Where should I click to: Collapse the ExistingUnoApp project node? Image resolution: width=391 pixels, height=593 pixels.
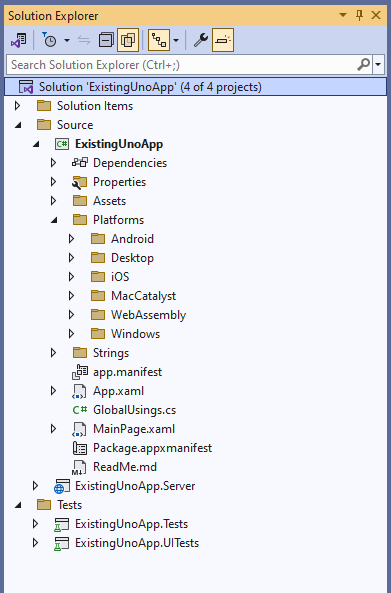[36, 144]
